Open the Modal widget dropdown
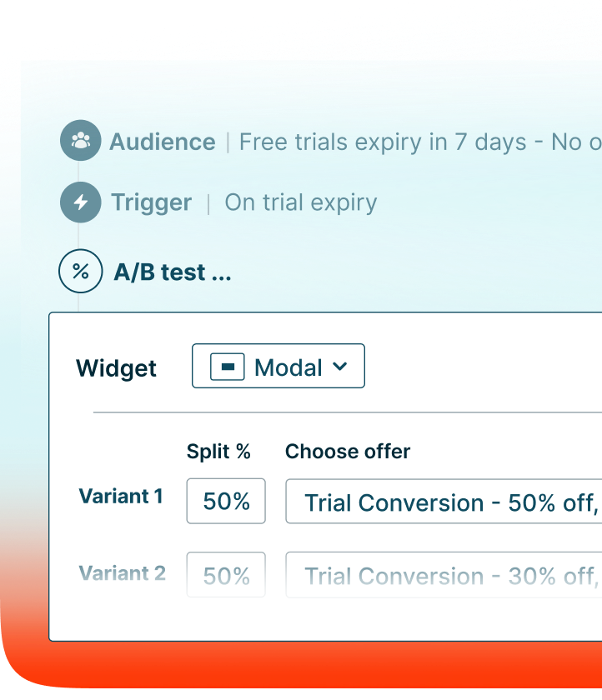Screen dimensions: 602x700 [x=278, y=366]
